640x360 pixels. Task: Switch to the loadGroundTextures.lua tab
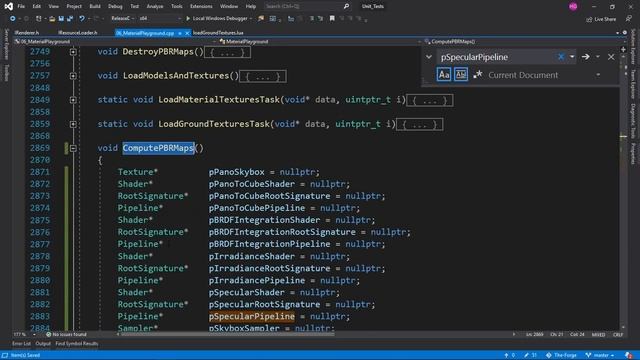[x=218, y=33]
